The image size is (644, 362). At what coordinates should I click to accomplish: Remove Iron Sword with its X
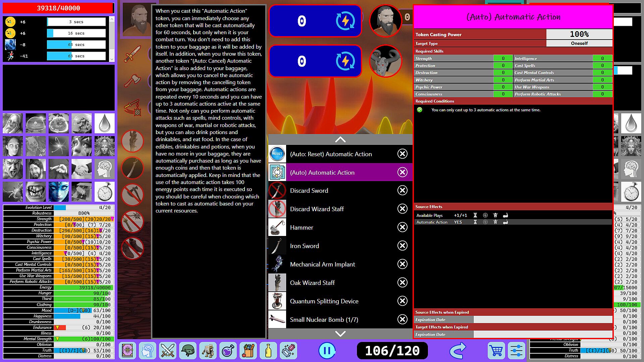tap(402, 246)
